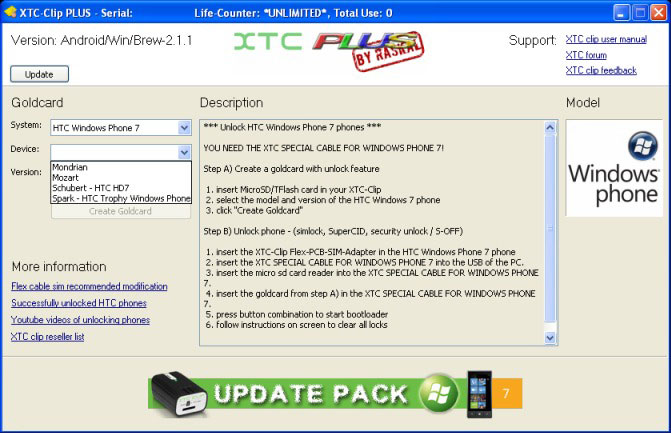671x433 pixels.
Task: Maximize the XTC-Clip PLUS window
Action: coord(640,12)
